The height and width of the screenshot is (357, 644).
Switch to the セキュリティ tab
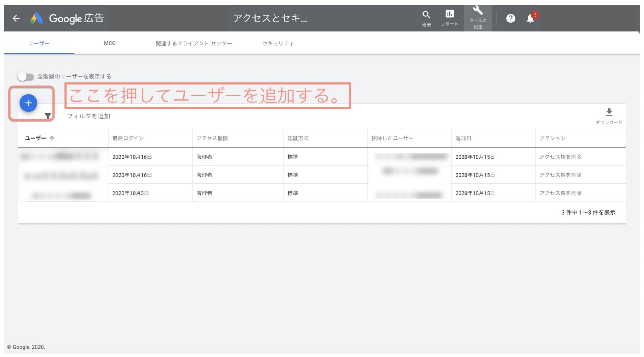278,44
